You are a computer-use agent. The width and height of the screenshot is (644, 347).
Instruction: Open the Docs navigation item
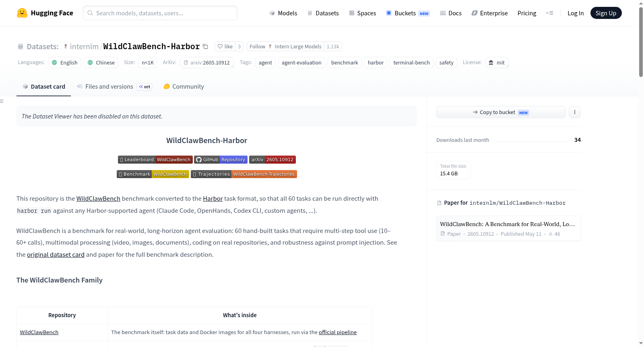[451, 13]
